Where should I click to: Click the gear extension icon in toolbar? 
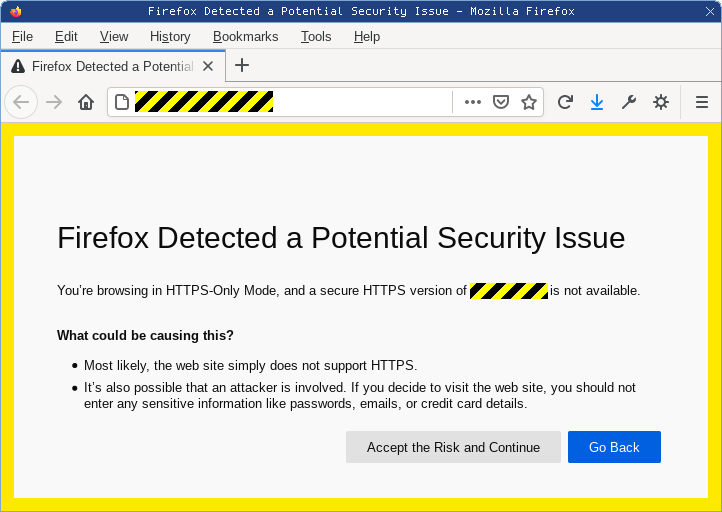[x=661, y=102]
